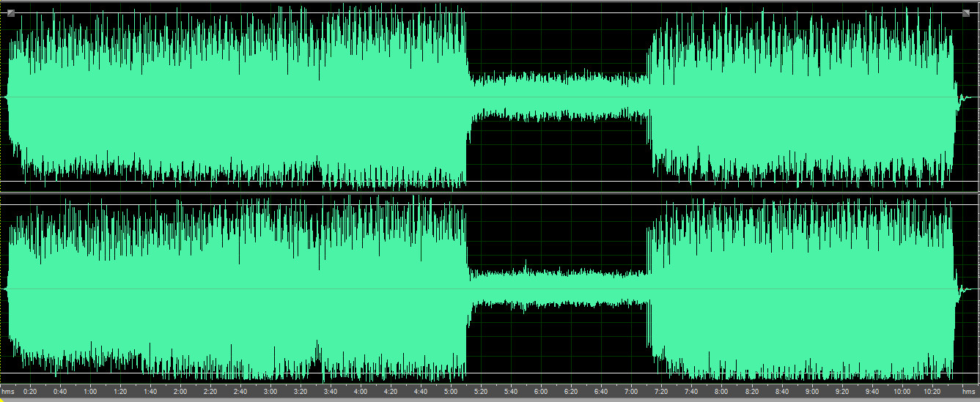Click the 2:00 mark on the time ruler
This screenshot has height=402, width=980.
180,392
